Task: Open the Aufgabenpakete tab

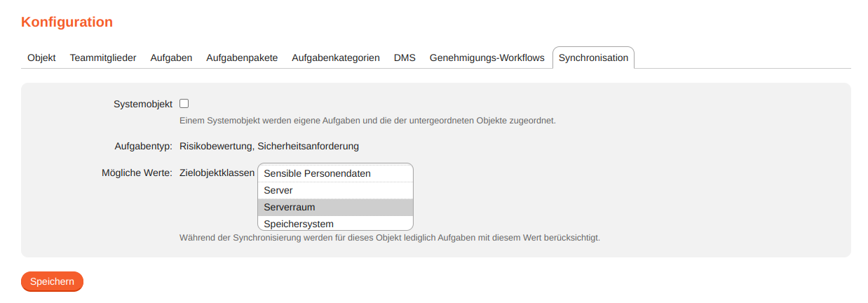Action: pos(242,58)
